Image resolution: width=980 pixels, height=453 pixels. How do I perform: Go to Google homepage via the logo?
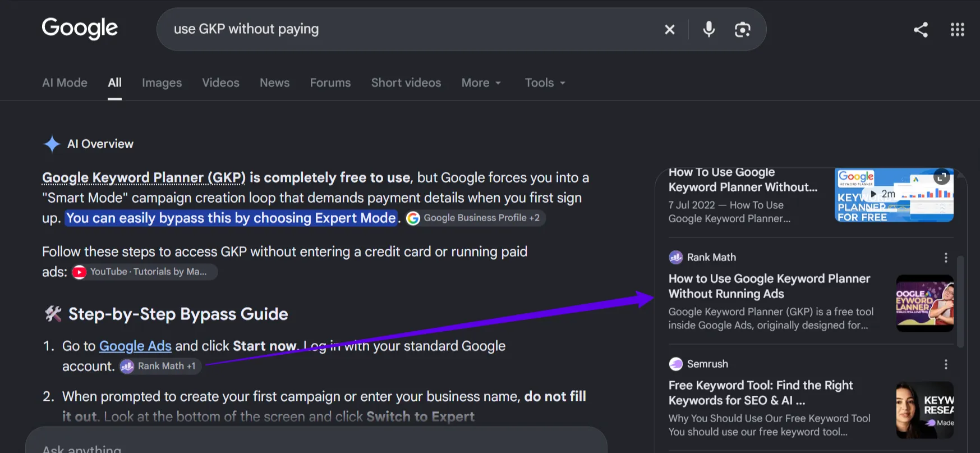click(x=80, y=28)
